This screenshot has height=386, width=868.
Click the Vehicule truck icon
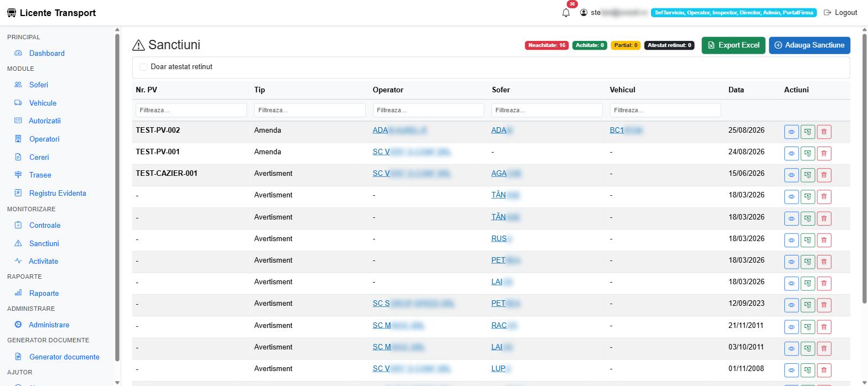(x=18, y=103)
